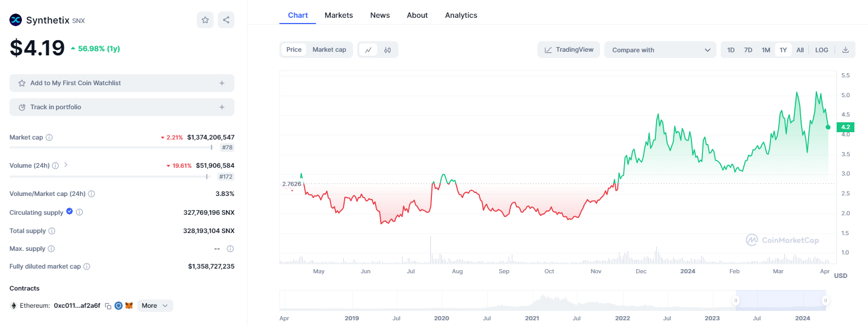
Task: Download chart data using download icon
Action: coord(846,50)
